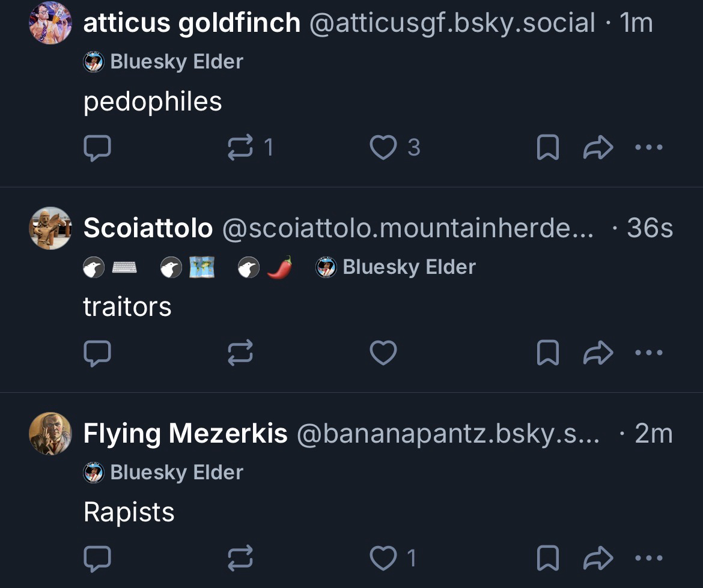This screenshot has height=588, width=703.
Task: Open Scoiattolo's profile handle link
Action: click(x=408, y=228)
